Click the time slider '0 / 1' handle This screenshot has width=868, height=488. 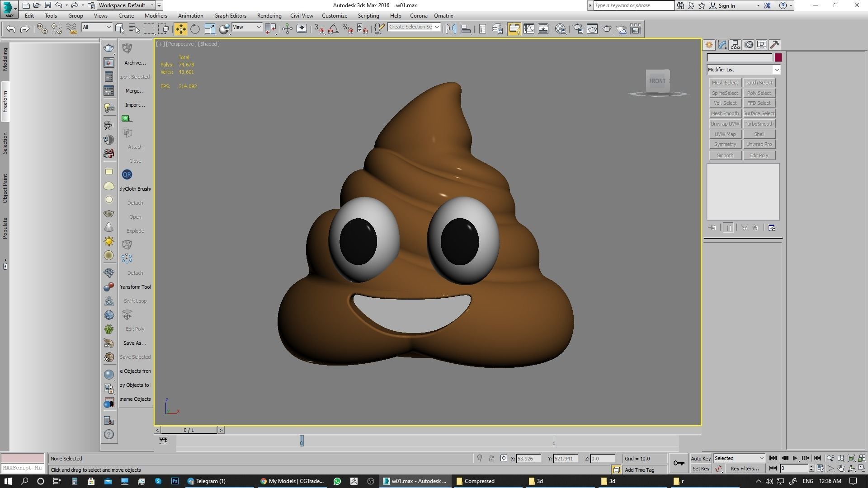pos(189,430)
